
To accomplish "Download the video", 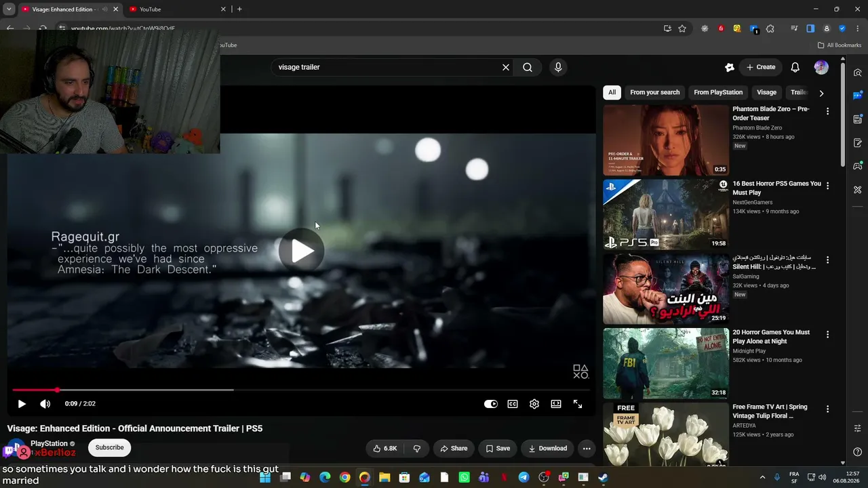I will point(548,448).
